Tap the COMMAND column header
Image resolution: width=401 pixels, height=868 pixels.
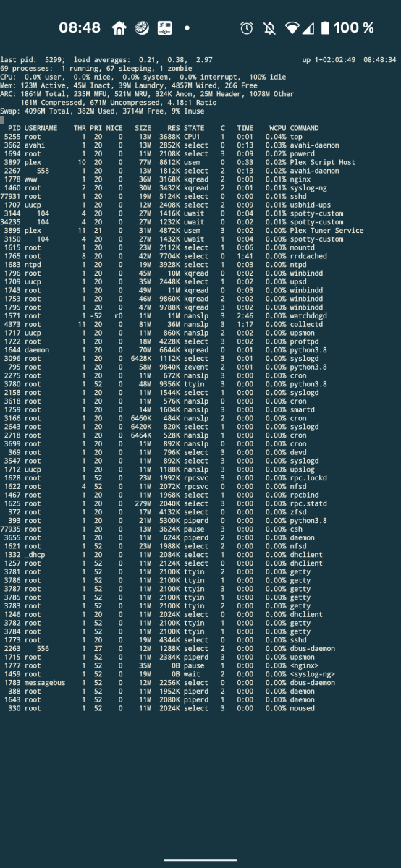point(305,127)
